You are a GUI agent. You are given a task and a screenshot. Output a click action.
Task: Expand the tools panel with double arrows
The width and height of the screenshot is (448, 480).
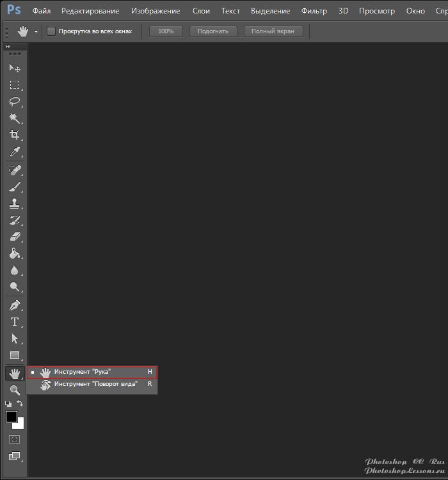[x=8, y=47]
